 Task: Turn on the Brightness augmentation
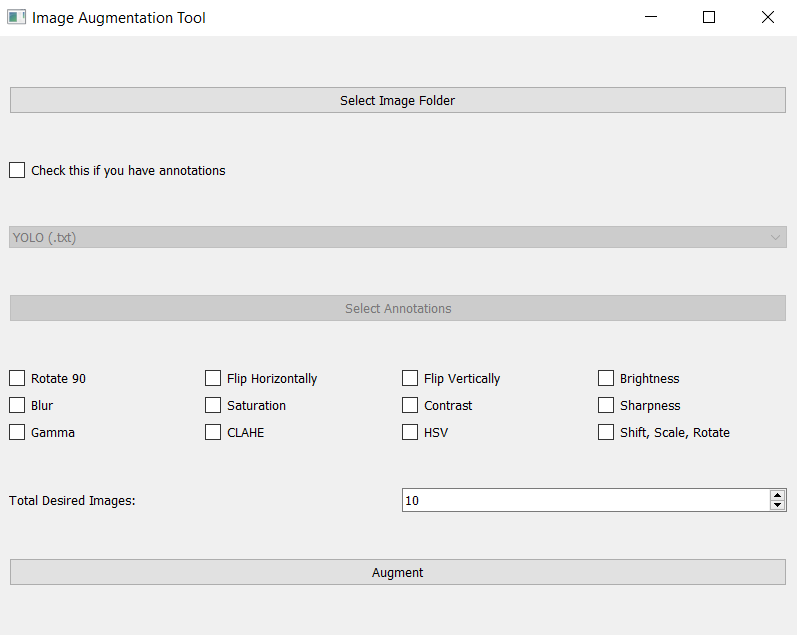pyautogui.click(x=606, y=378)
